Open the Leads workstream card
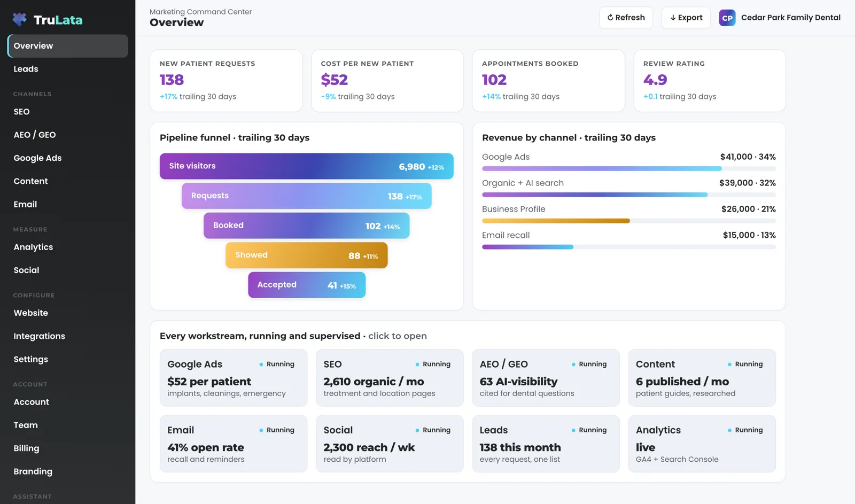 (546, 444)
